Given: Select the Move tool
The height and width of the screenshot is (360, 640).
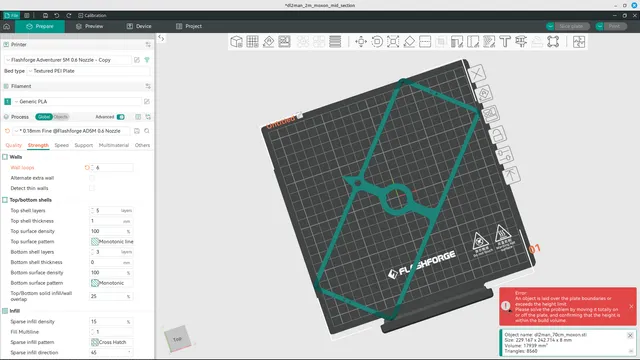Looking at the screenshot, I should pyautogui.click(x=361, y=42).
